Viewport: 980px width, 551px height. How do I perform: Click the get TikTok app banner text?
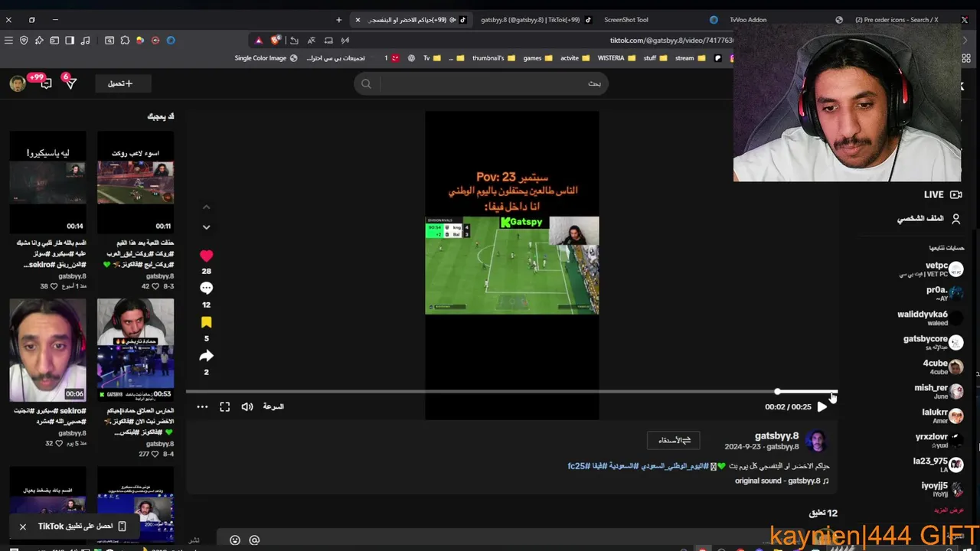[76, 527]
